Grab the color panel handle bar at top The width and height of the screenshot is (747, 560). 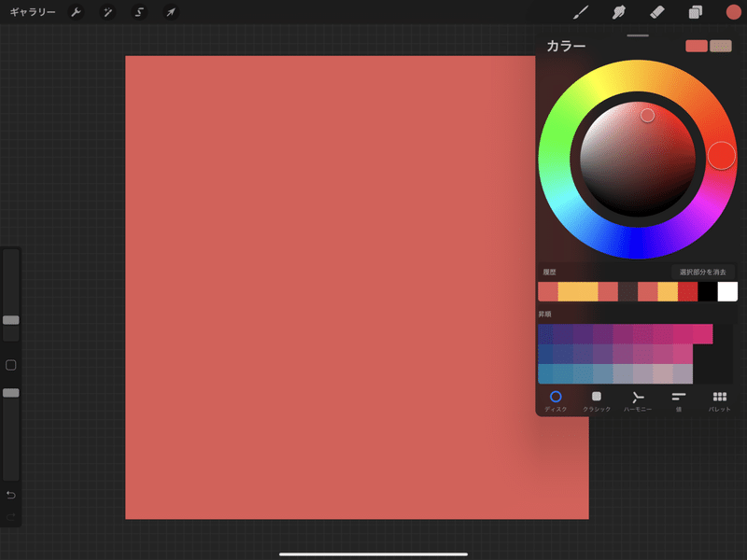click(638, 35)
